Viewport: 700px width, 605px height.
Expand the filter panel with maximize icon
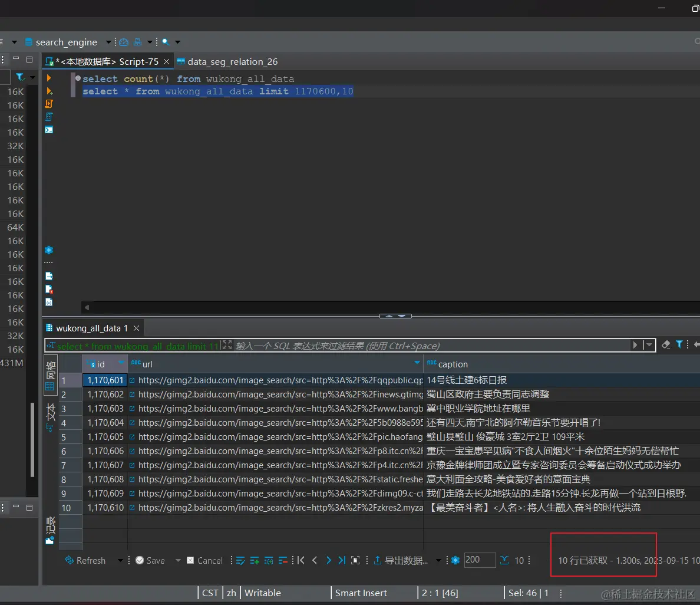tap(227, 344)
